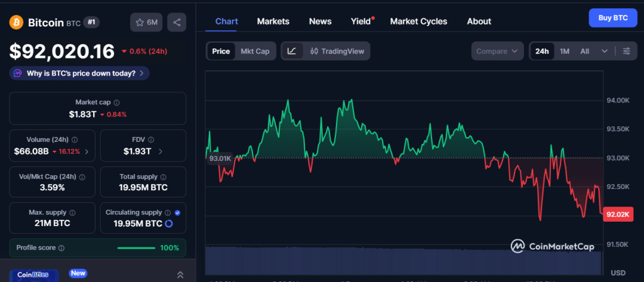
Task: Click info icon beside Max. supply
Action: [x=72, y=213]
